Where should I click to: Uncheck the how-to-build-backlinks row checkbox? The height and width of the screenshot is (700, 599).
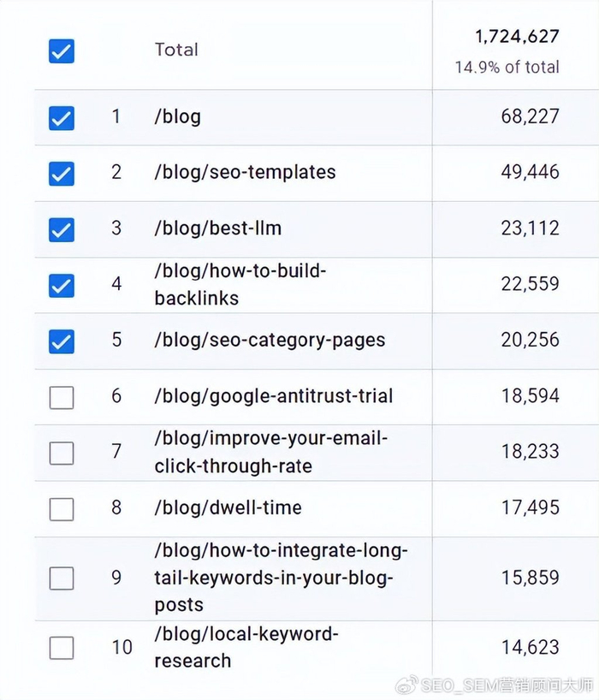(x=62, y=285)
